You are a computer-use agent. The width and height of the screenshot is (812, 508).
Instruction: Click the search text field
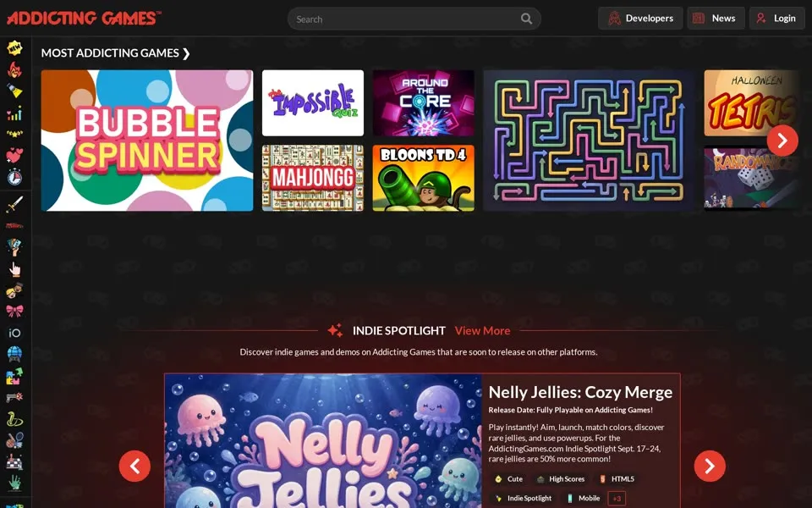(x=414, y=19)
